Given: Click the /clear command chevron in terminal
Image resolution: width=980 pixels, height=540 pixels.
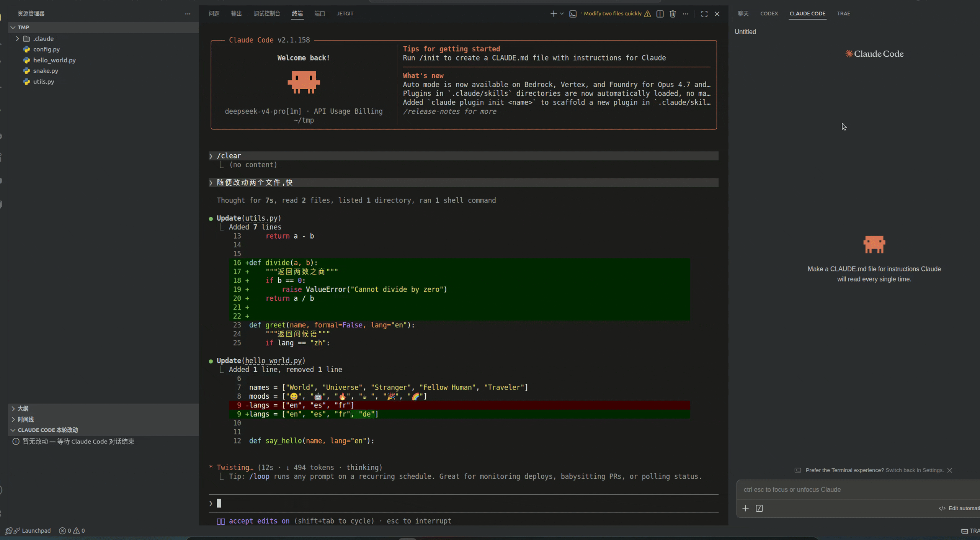Looking at the screenshot, I should pyautogui.click(x=211, y=156).
